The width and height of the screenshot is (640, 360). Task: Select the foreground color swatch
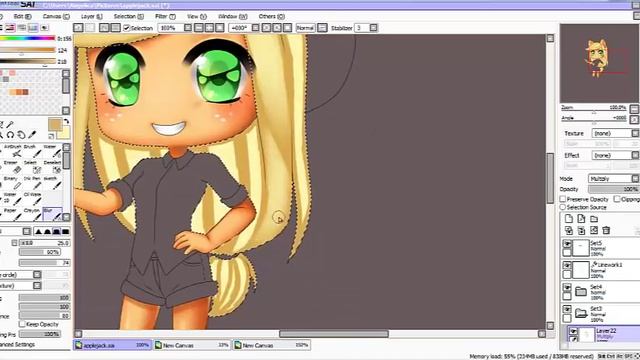[55, 124]
